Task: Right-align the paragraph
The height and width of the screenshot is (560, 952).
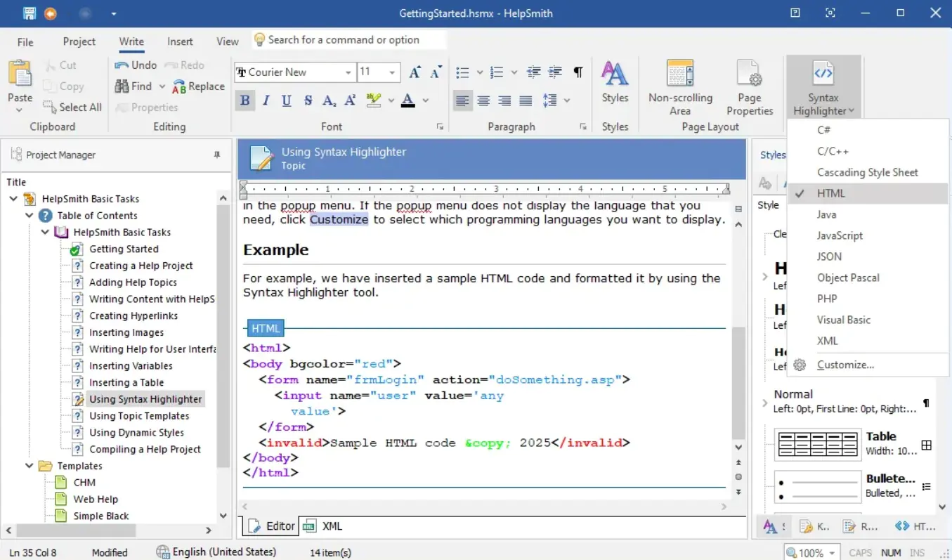Action: 504,100
